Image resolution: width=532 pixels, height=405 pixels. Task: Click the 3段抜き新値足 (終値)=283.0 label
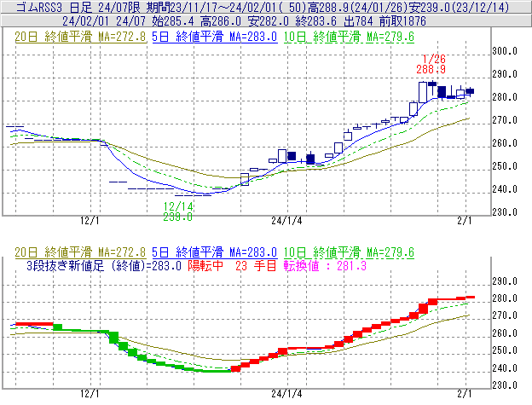104,265
